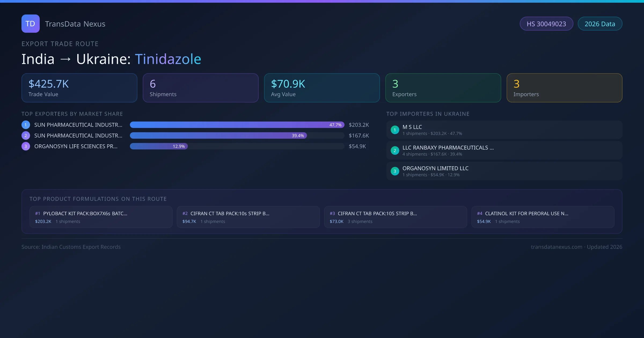Select the HS 30049023 code pill

click(x=546, y=24)
